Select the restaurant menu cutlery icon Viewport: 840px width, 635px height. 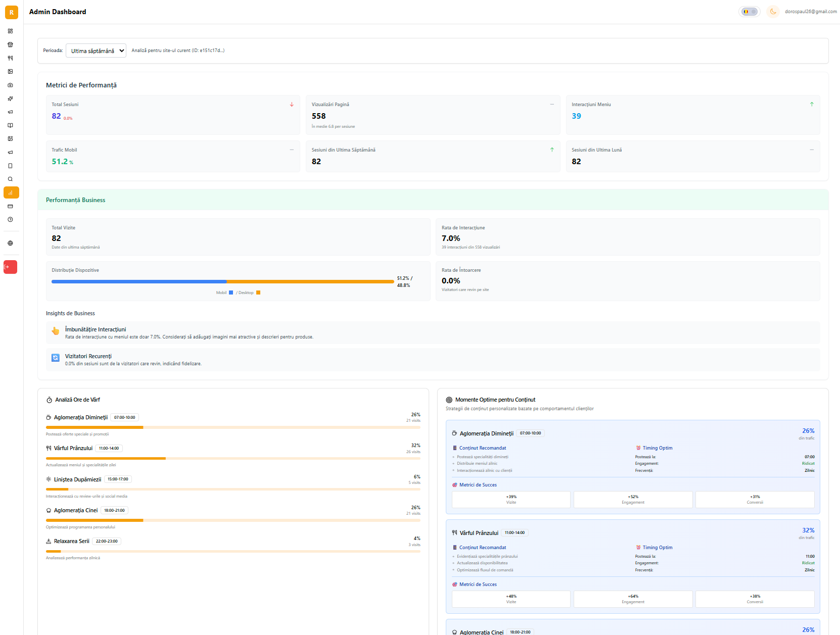point(10,58)
